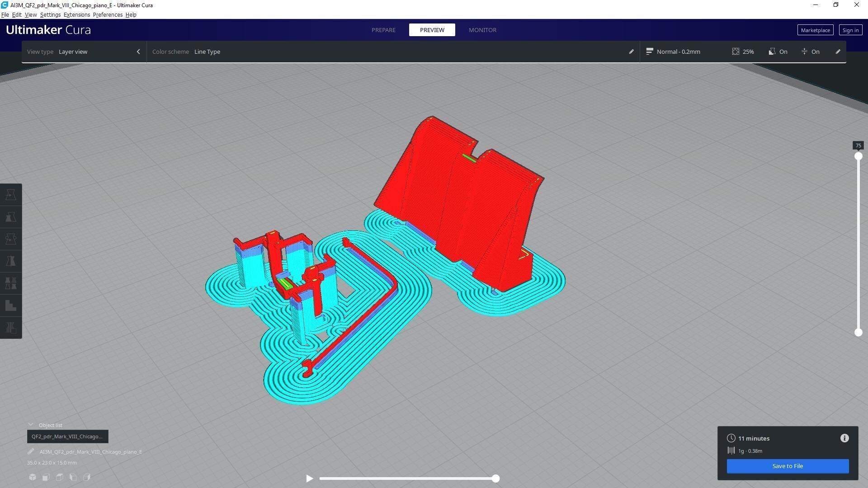Screen dimensions: 868x488
Task: Select the Move tool in left toolbar
Action: (x=11, y=195)
